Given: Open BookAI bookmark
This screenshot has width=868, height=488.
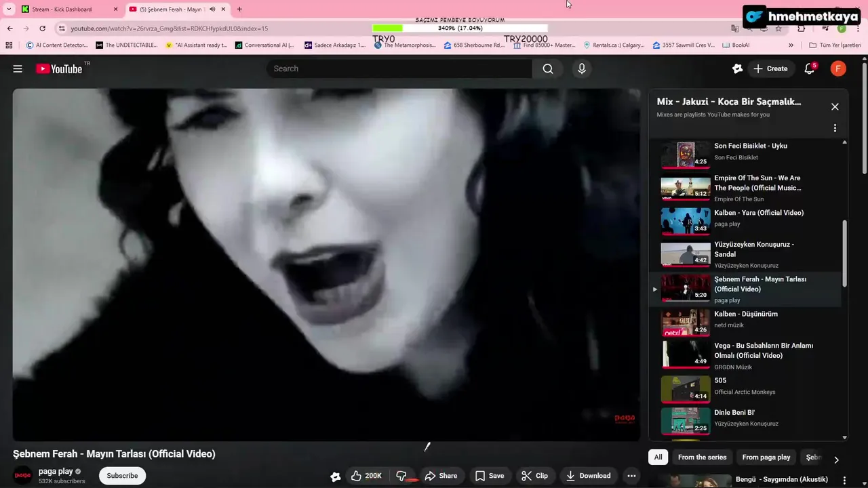Looking at the screenshot, I should [736, 45].
